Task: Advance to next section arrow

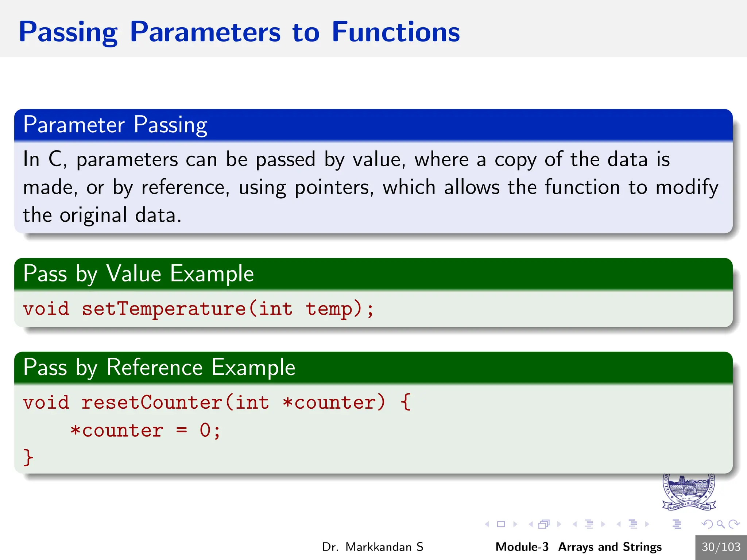Action: click(x=647, y=524)
